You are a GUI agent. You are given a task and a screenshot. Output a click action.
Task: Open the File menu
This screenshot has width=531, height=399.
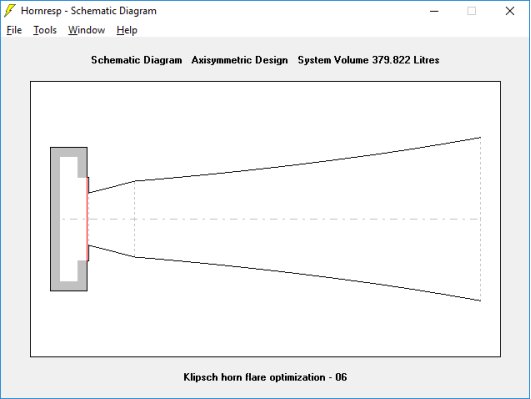pyautogui.click(x=14, y=30)
